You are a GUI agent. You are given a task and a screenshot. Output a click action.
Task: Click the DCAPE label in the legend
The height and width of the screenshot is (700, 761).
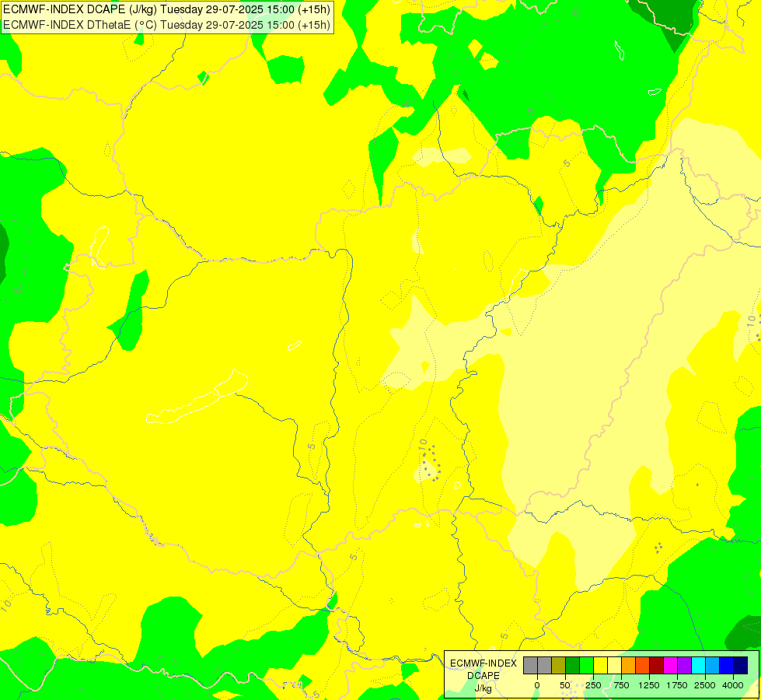coord(483,676)
